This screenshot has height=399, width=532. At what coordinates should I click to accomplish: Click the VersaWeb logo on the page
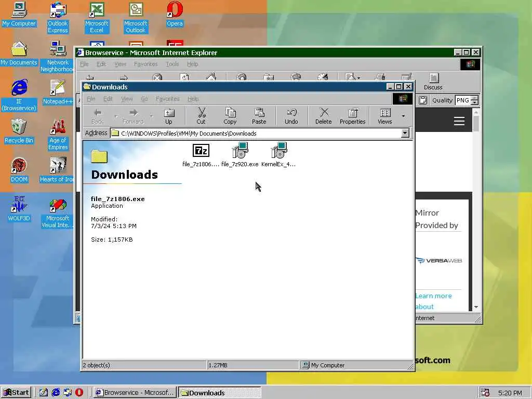pos(439,261)
